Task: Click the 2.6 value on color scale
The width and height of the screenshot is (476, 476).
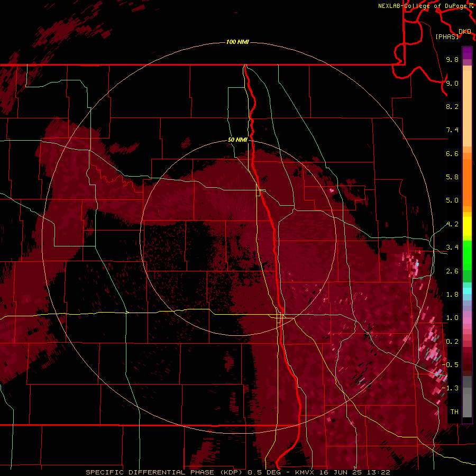Action: 452,271
